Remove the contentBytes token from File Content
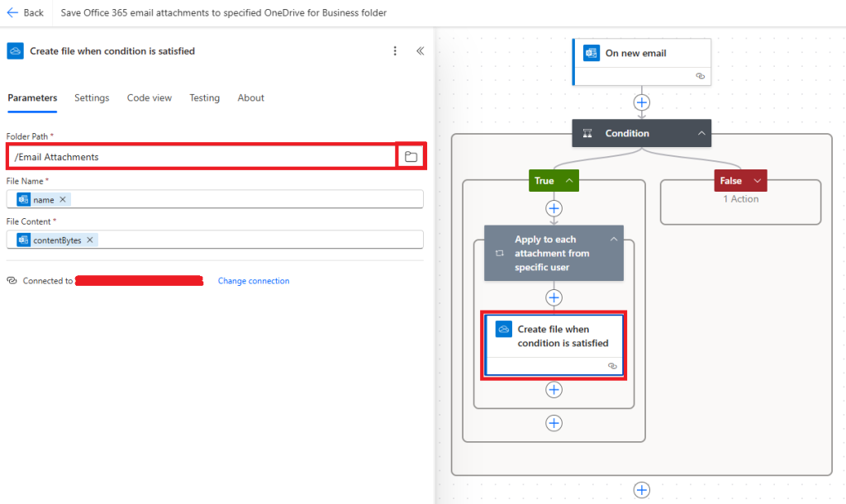The height and width of the screenshot is (504, 846). click(90, 240)
